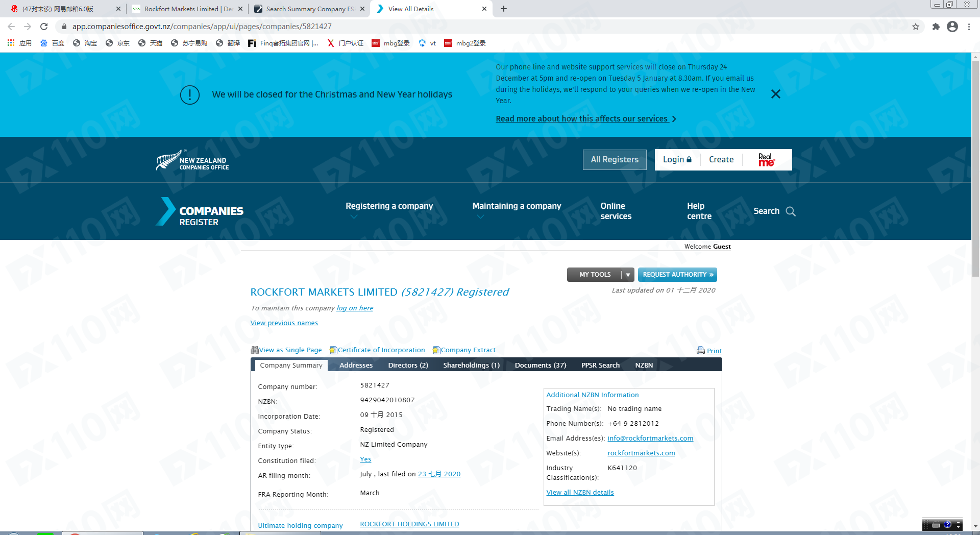Open the 天猫 bookmark
Viewport: 980px width, 535px height.
pyautogui.click(x=151, y=43)
